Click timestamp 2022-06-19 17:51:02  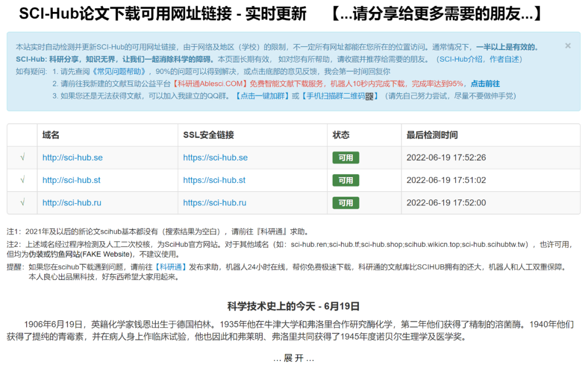(446, 180)
